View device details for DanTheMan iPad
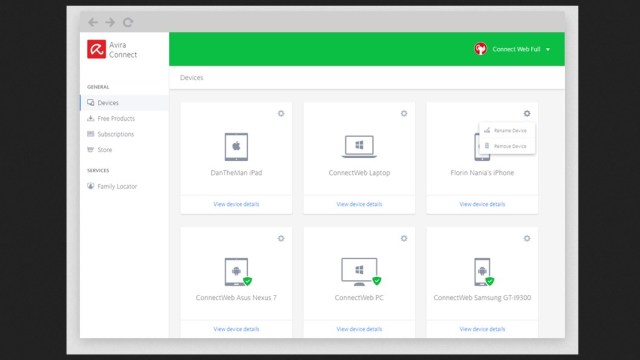This screenshot has width=640, height=360. [x=236, y=204]
